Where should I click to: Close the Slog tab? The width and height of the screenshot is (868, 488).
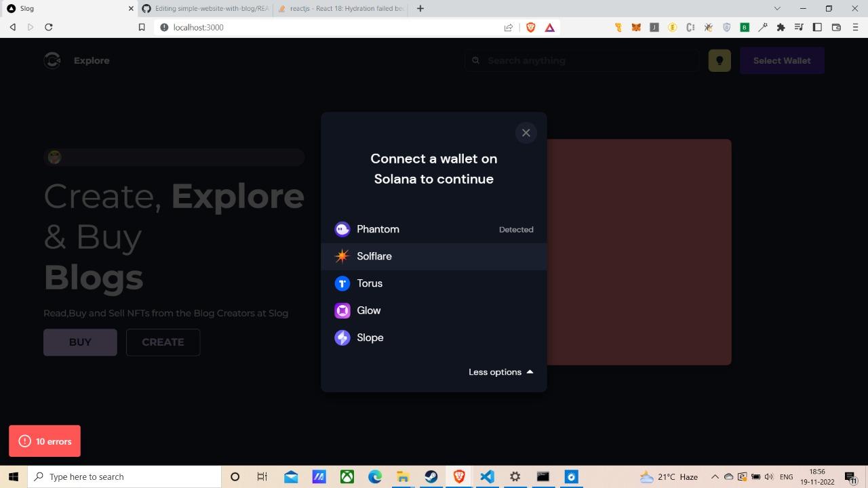131,8
